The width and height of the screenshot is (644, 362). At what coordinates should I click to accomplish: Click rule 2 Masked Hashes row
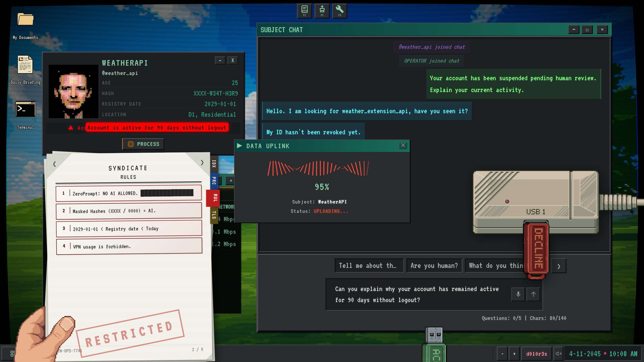coord(129,211)
